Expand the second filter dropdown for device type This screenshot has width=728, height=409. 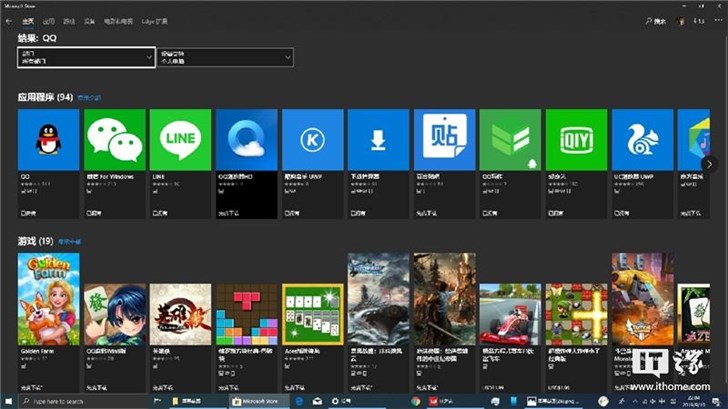pos(224,58)
